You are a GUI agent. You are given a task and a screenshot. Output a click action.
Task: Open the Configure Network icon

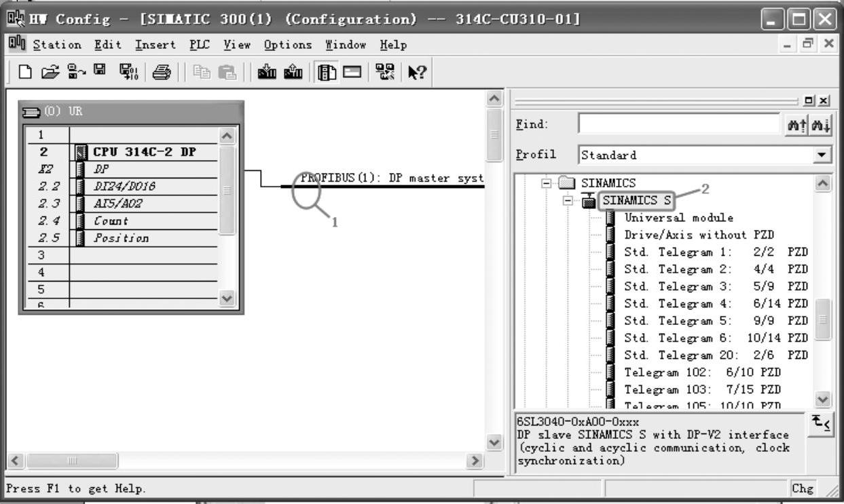click(x=385, y=72)
